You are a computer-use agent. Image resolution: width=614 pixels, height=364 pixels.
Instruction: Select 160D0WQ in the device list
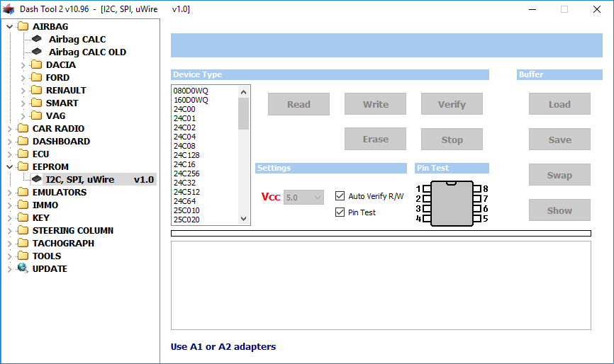tap(191, 100)
